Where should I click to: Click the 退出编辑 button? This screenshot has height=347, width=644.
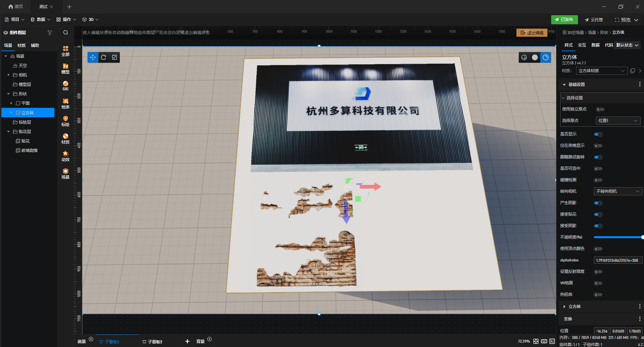point(532,33)
